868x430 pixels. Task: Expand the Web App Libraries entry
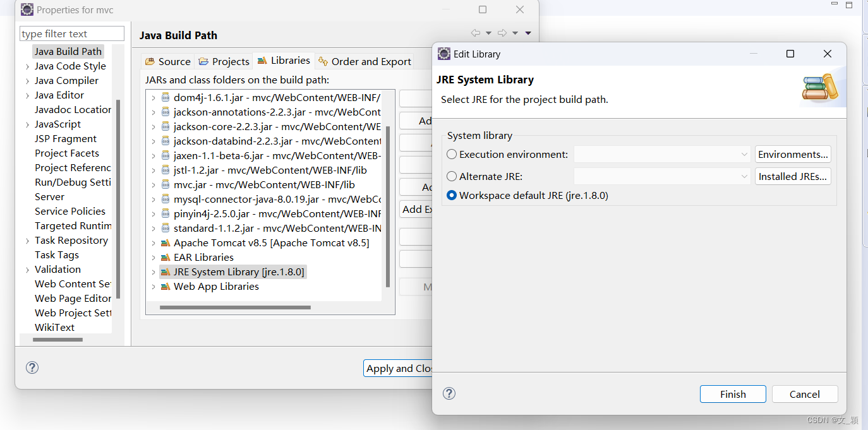tap(153, 287)
